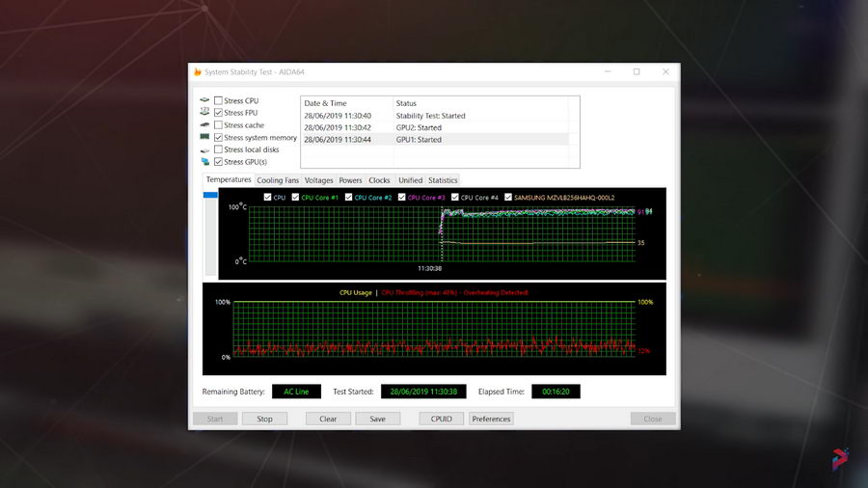Click the cache chip icon beside Stress cache

click(204, 125)
